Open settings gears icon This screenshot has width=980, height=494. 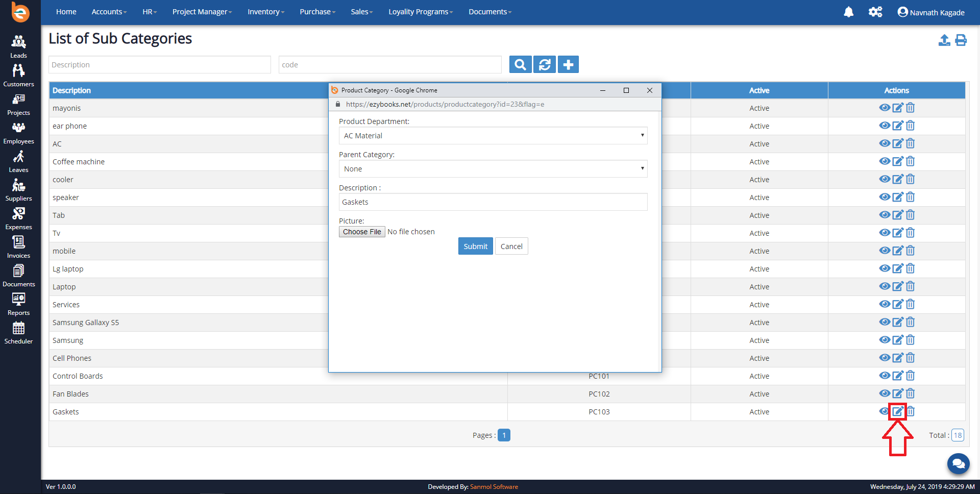(x=875, y=12)
